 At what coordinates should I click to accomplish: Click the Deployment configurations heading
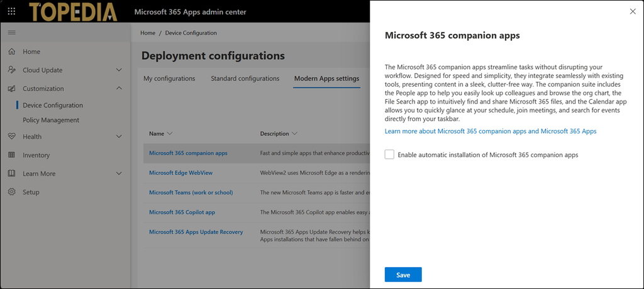coord(213,55)
